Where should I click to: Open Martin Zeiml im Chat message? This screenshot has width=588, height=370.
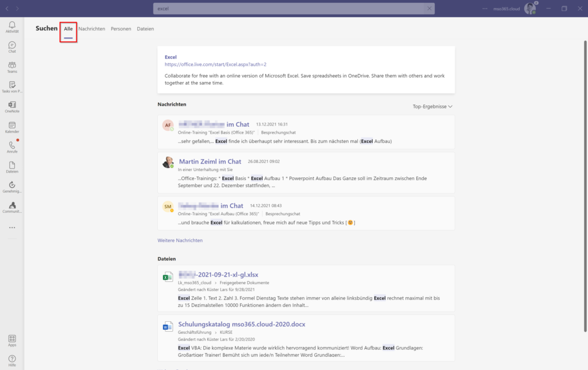click(x=210, y=161)
